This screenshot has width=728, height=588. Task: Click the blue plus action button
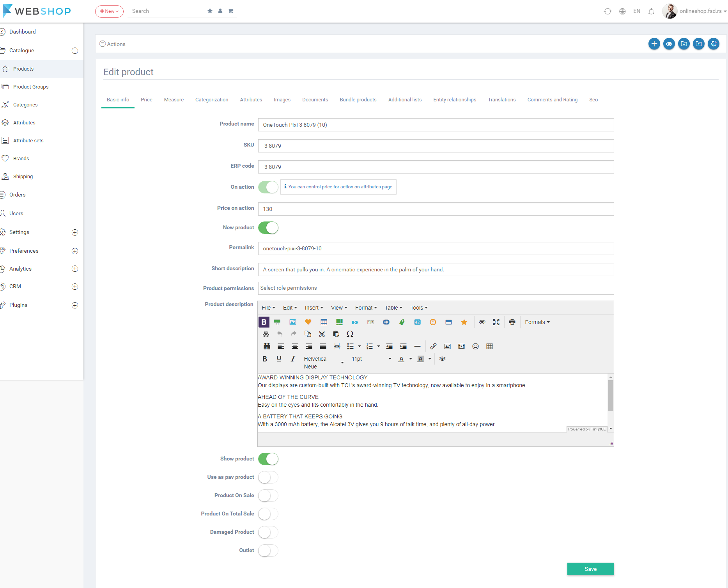click(654, 44)
